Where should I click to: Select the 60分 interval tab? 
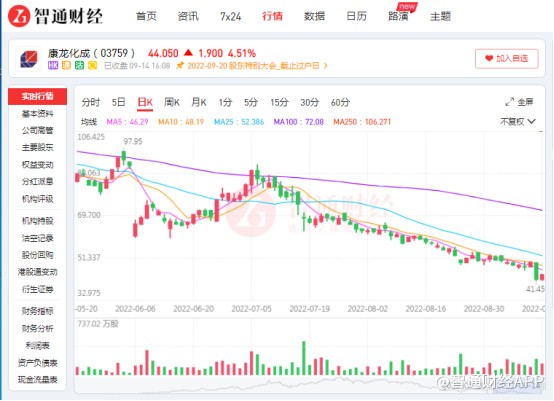coord(340,102)
